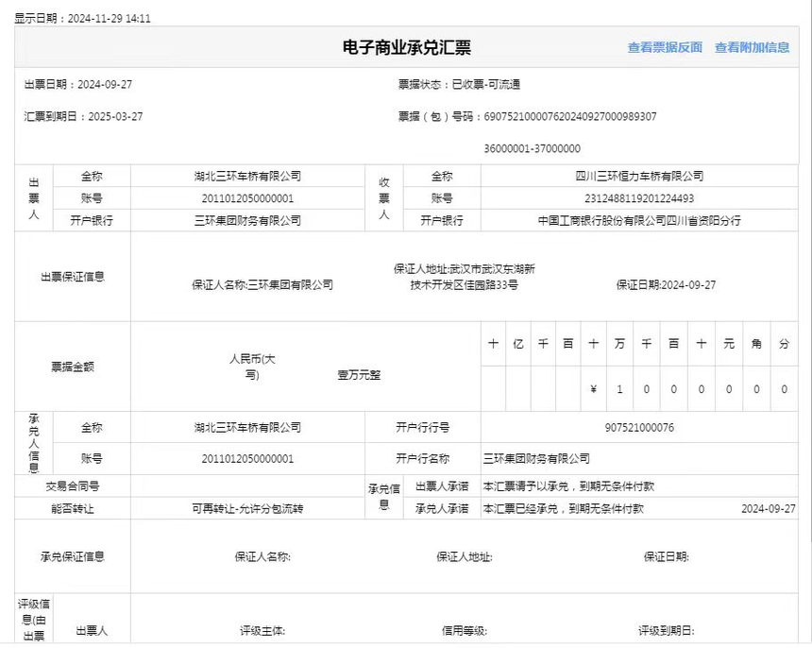Image resolution: width=812 pixels, height=648 pixels.
Task: Select the sub-range 36000001-37000000
Action: point(532,148)
